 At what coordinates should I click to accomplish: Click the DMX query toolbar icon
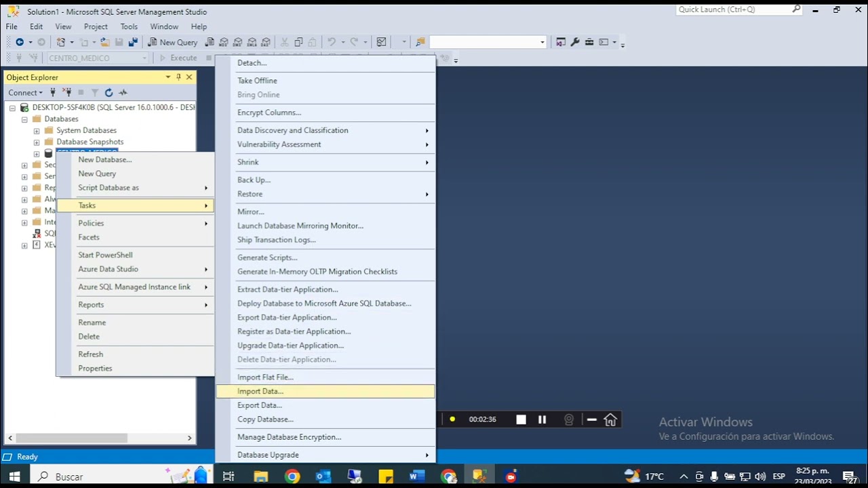[238, 42]
